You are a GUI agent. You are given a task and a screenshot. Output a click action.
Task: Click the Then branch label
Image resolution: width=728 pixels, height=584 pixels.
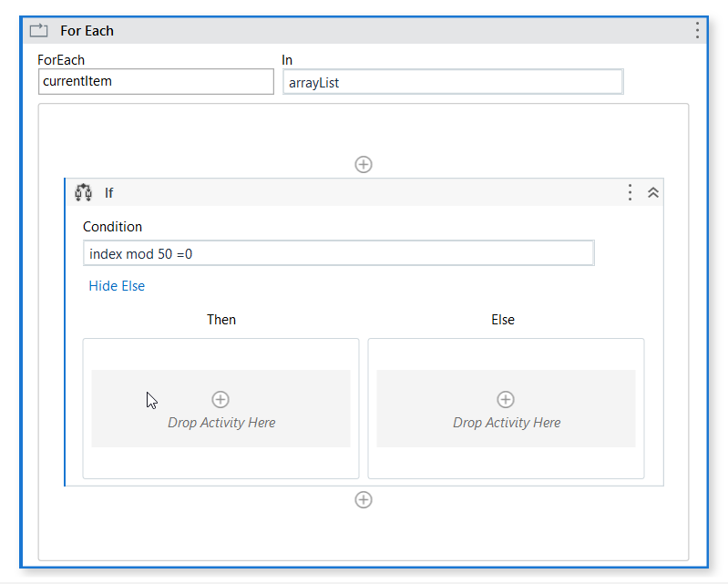(221, 320)
